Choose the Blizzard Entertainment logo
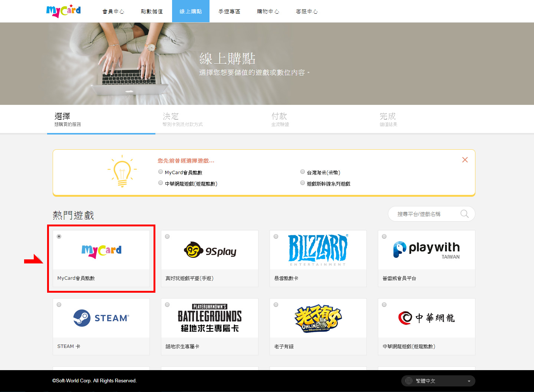Viewport: 534px width, 392px height. click(318, 250)
